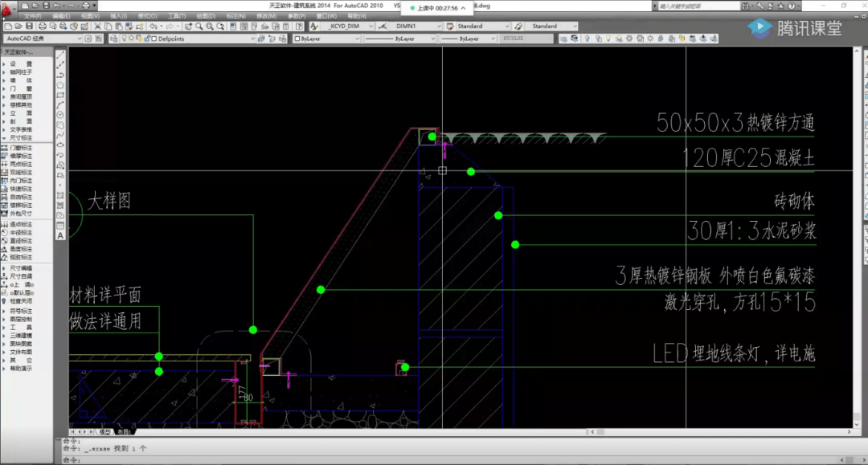Click the Cut scissors icon
This screenshot has width=868, height=465.
click(97, 26)
